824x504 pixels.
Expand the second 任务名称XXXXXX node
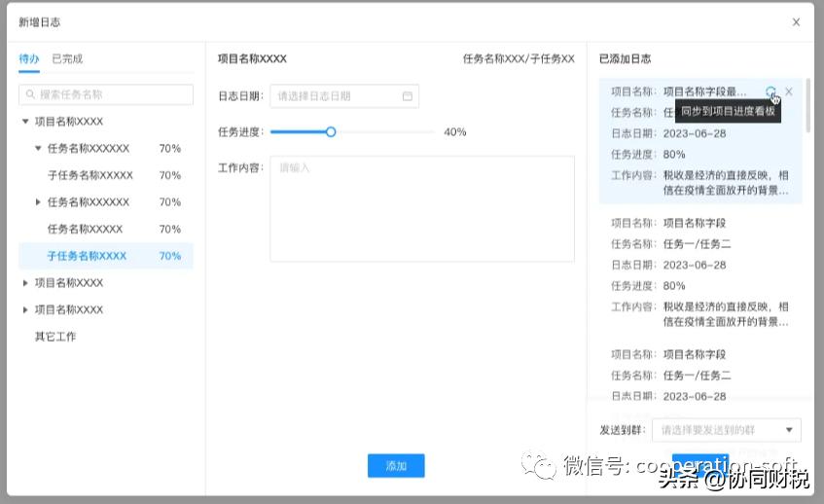tap(38, 201)
